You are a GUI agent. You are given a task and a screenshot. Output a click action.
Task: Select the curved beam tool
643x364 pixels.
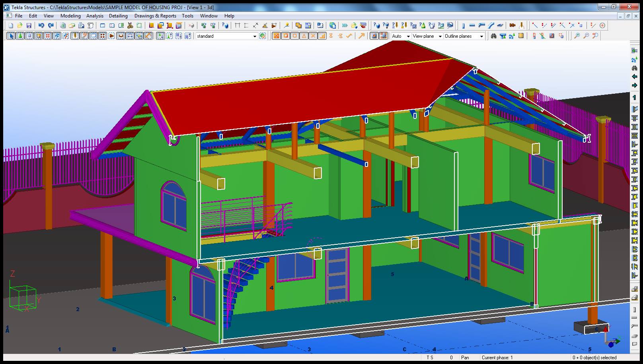pos(491,25)
